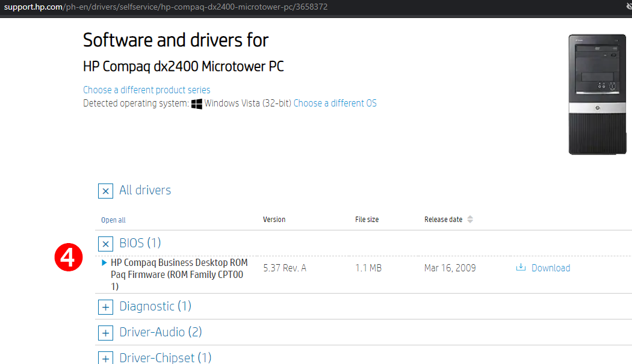Image resolution: width=632 pixels, height=364 pixels.
Task: Click the 5.37 Rev. A version value
Action: coord(285,268)
